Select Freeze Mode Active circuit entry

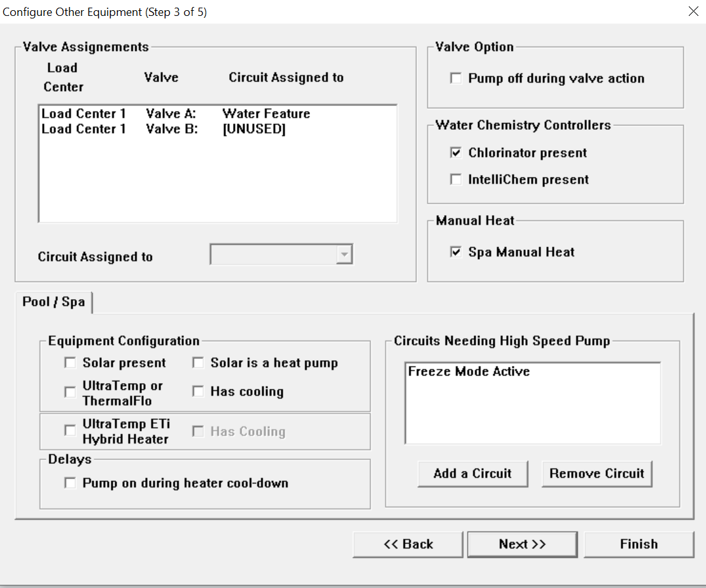(x=533, y=372)
